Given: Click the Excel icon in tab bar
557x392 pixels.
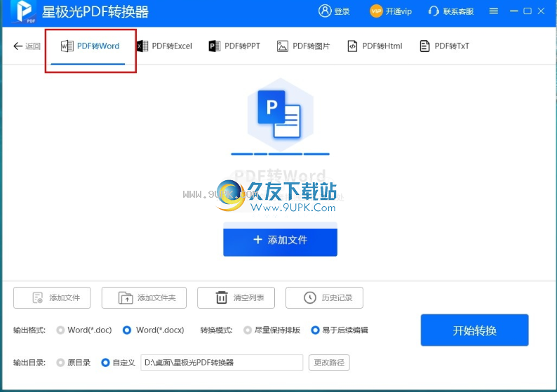Looking at the screenshot, I should pyautogui.click(x=142, y=46).
